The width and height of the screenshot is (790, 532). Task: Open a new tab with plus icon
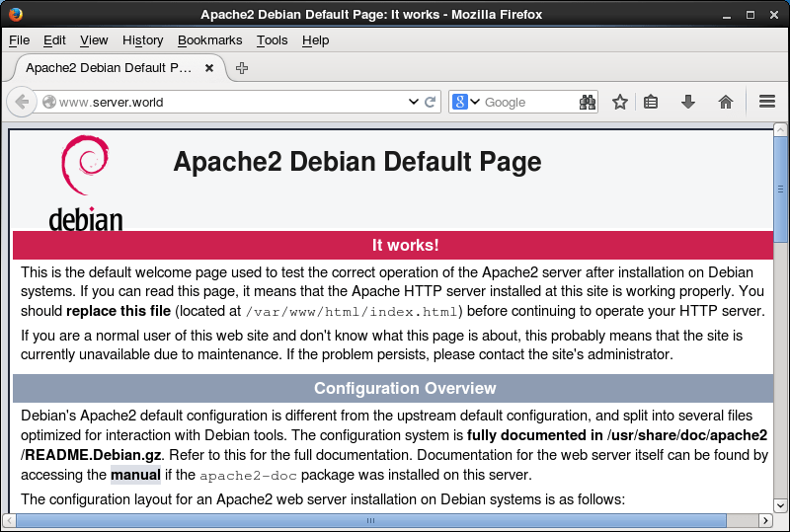pos(242,68)
